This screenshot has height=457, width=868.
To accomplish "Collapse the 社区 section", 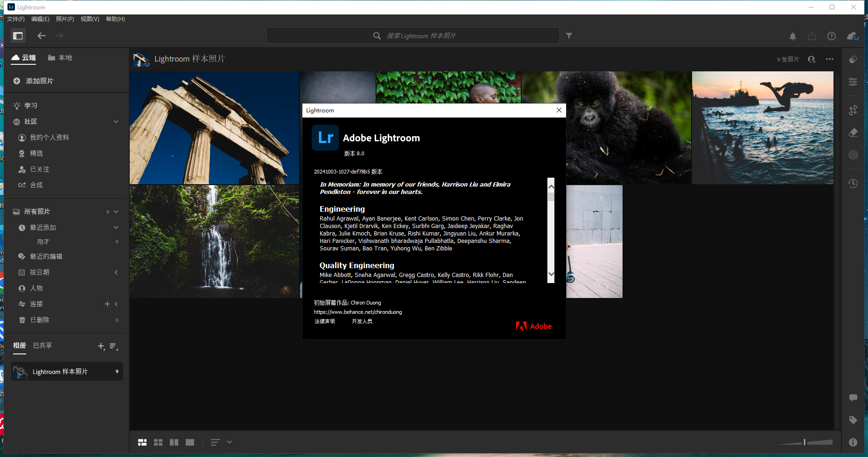I will pyautogui.click(x=116, y=121).
